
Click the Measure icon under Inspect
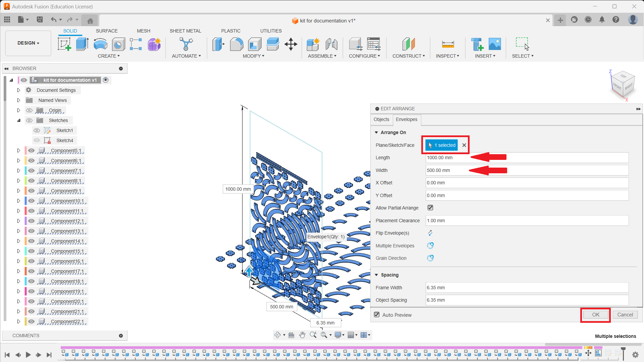pyautogui.click(x=448, y=44)
